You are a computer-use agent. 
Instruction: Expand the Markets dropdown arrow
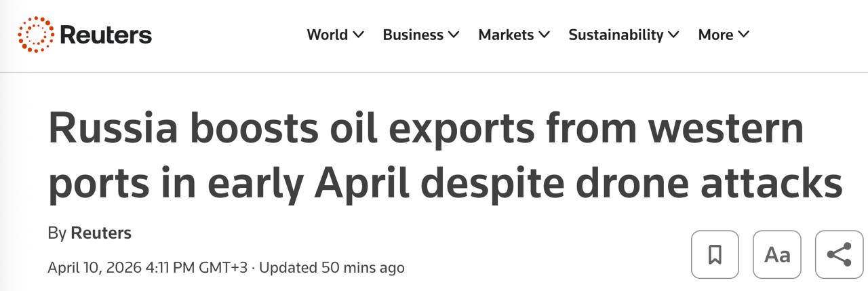click(544, 35)
